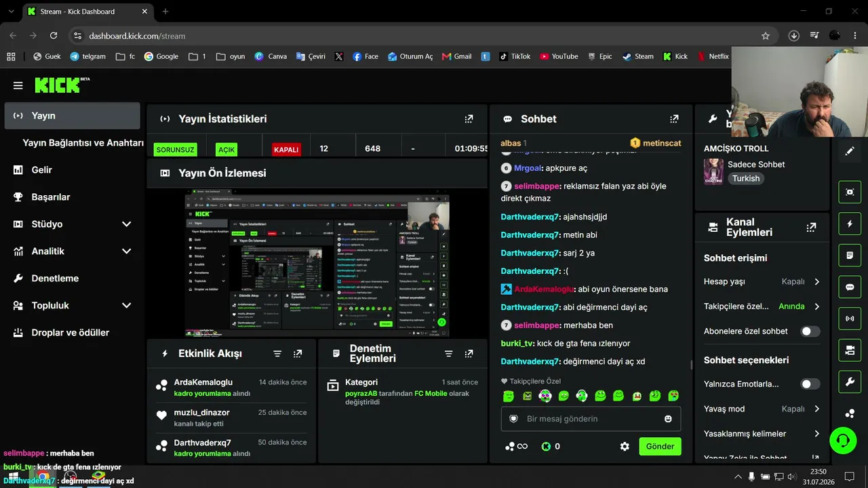The width and height of the screenshot is (868, 488).
Task: Click the address bar URL
Action: pyautogui.click(x=137, y=36)
